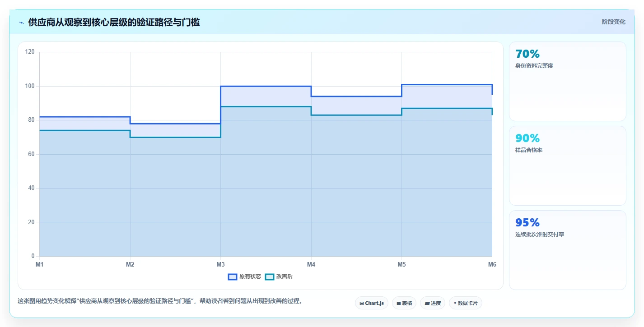Click the 40 y-axis value

32,188
